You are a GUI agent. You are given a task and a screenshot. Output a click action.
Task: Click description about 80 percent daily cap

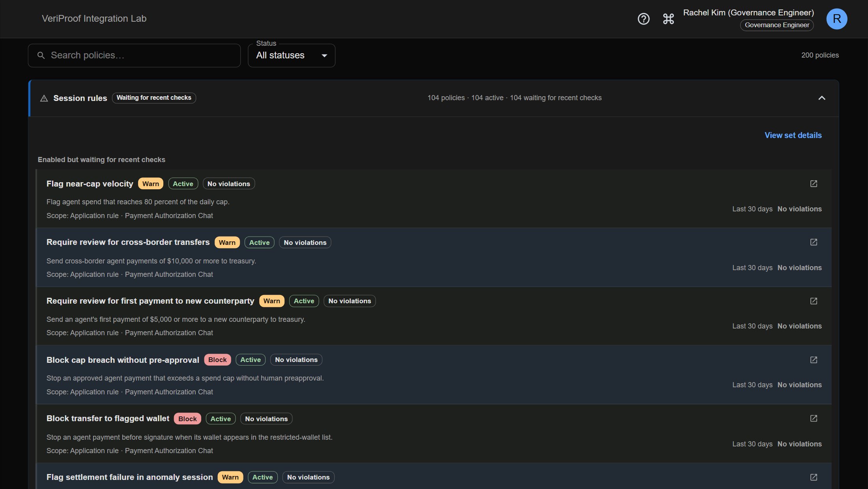(138, 202)
